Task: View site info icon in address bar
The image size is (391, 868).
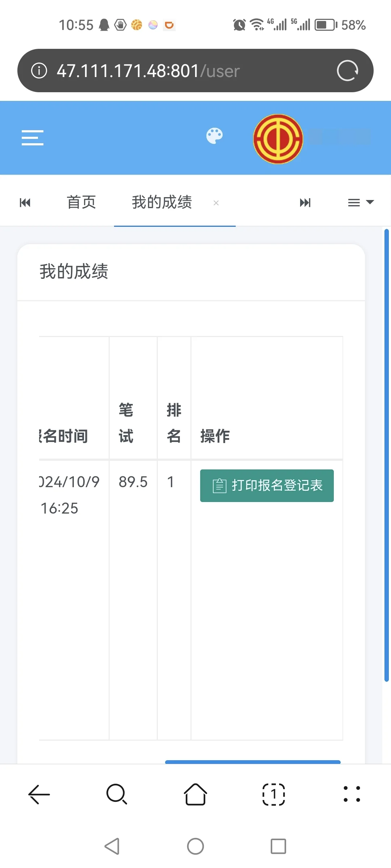Action: (39, 71)
